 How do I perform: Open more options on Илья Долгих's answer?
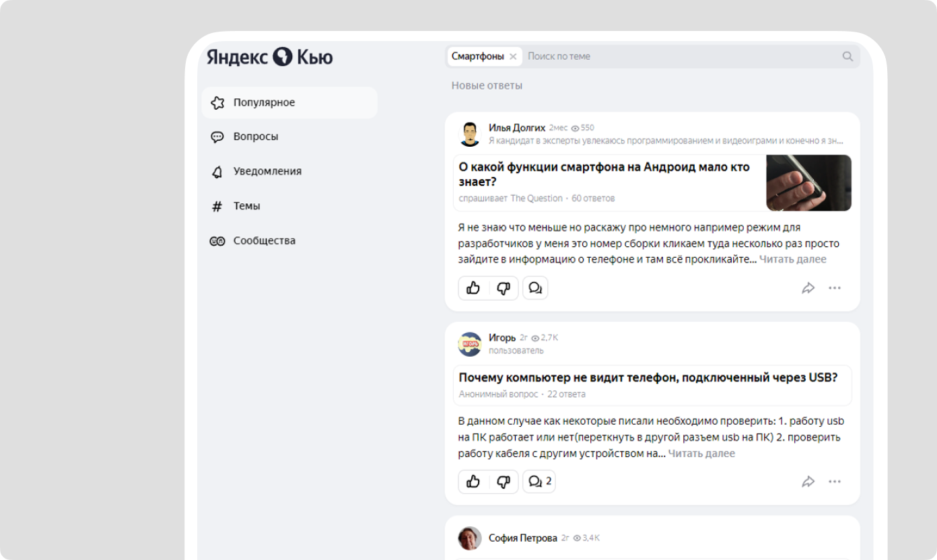point(835,288)
